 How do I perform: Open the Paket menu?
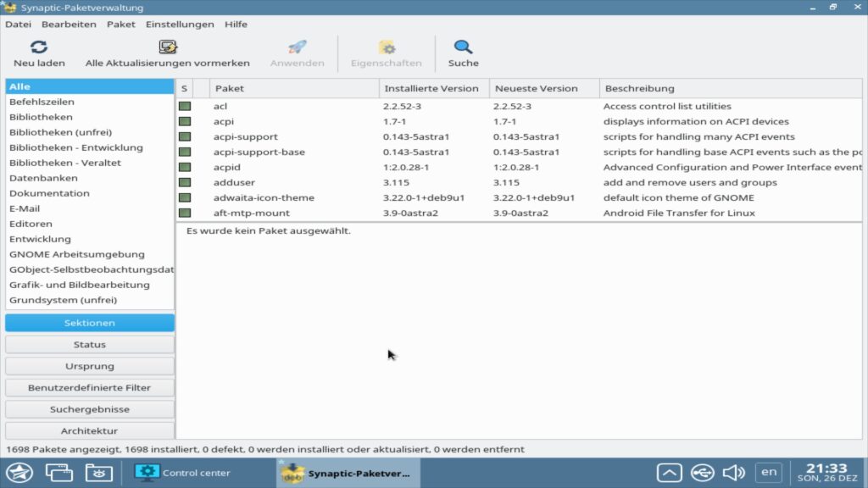pos(120,25)
